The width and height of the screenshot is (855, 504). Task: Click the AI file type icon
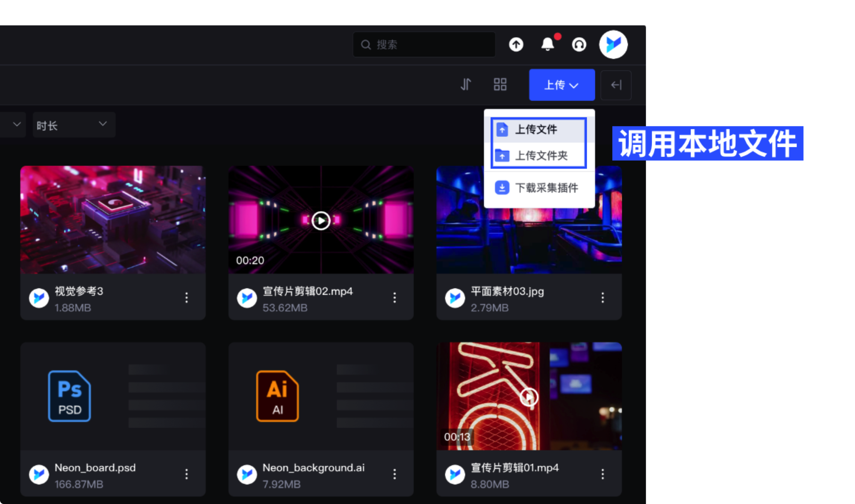pyautogui.click(x=277, y=396)
